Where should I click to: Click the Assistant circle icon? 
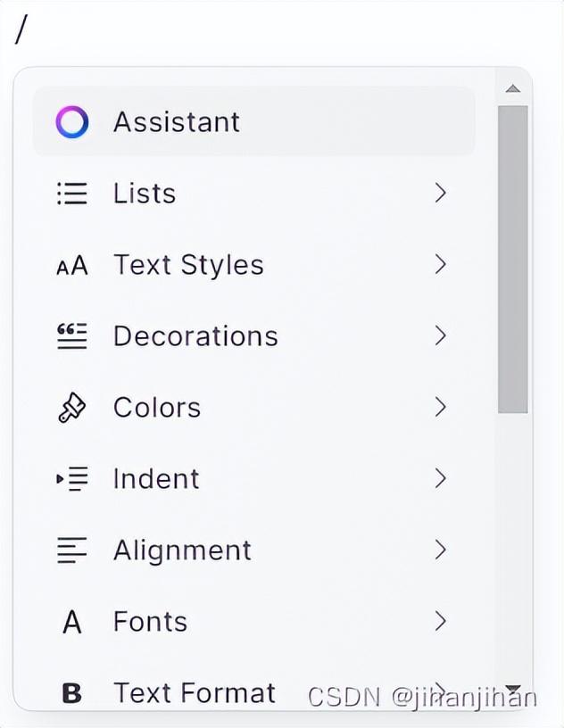pyautogui.click(x=72, y=122)
